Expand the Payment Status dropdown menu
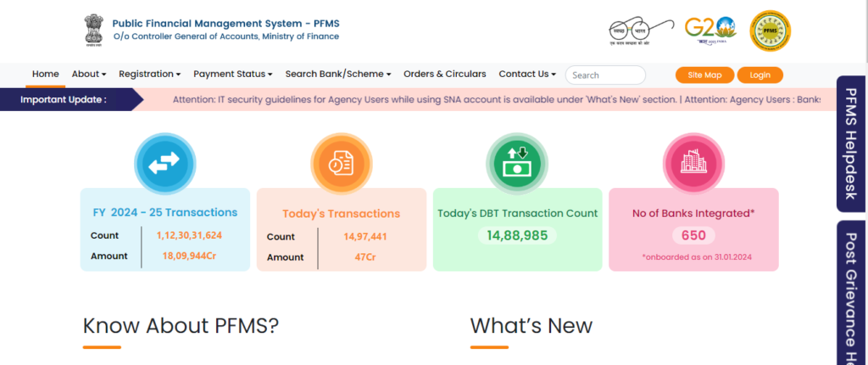The image size is (868, 365). pos(232,75)
